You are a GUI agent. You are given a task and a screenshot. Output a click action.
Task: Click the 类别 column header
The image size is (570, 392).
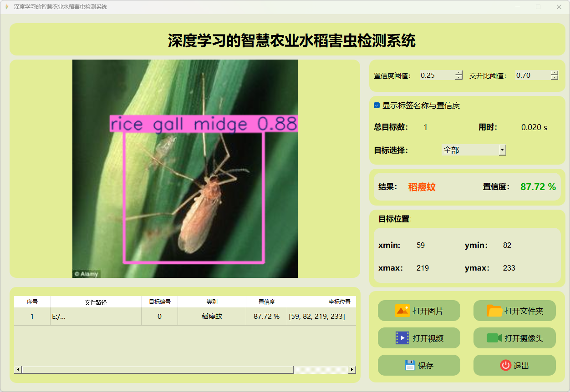click(x=212, y=302)
